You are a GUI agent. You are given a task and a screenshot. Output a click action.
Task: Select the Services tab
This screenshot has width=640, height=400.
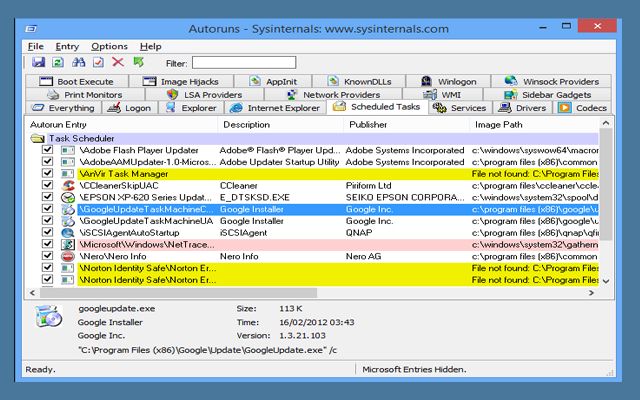tap(460, 108)
